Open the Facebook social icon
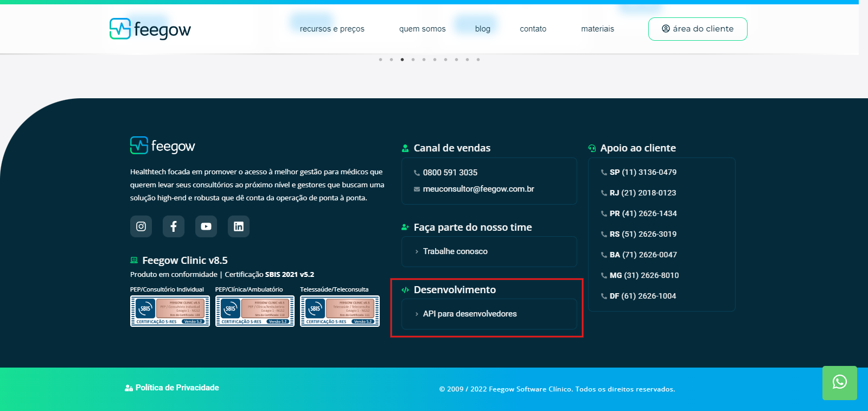This screenshot has width=868, height=411. [x=174, y=226]
